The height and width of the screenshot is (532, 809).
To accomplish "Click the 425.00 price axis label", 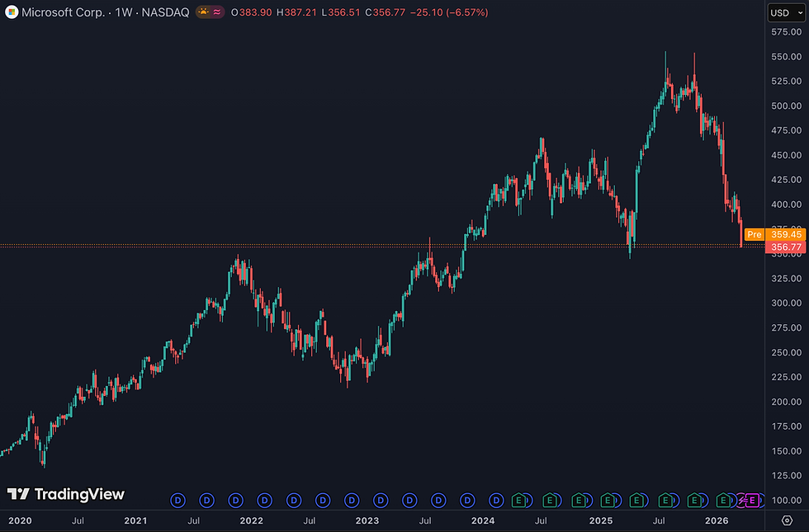I will pyautogui.click(x=786, y=180).
